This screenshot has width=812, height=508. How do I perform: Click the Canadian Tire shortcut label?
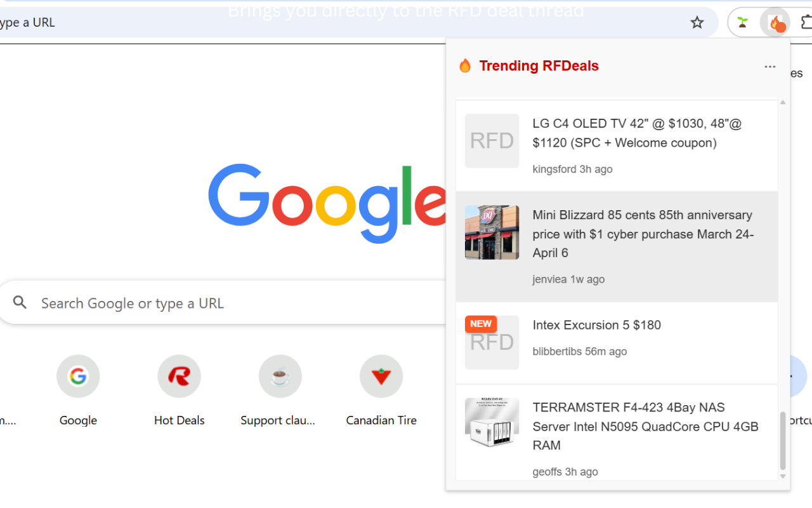click(x=381, y=420)
